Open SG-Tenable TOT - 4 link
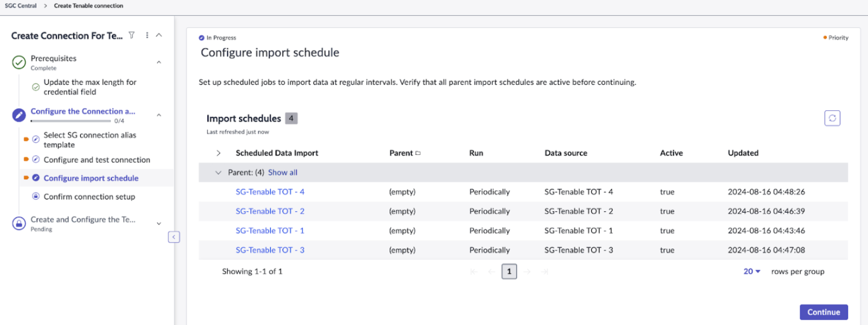Screen dimensions: 868x325 pos(270,192)
